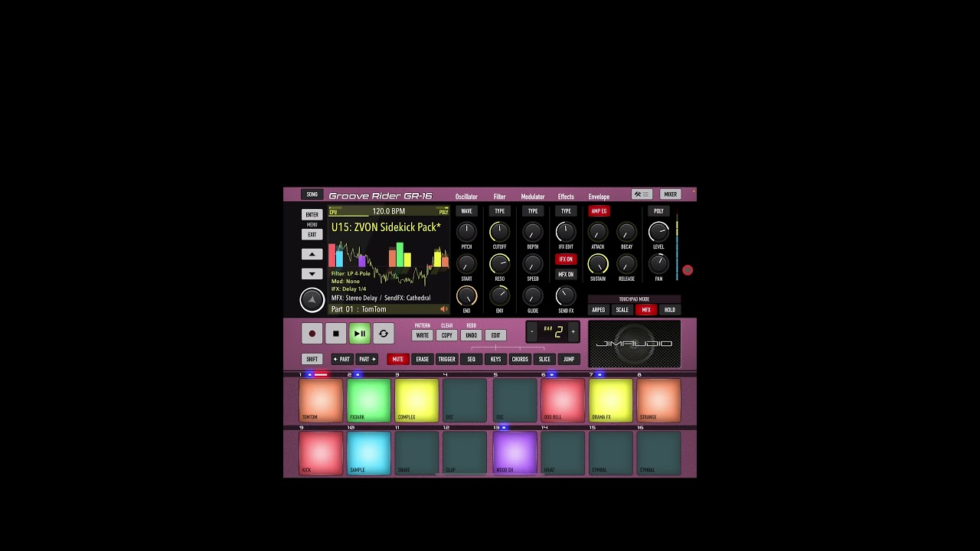Click the UNDO button
Screen dimensions: 980x551
(472, 335)
